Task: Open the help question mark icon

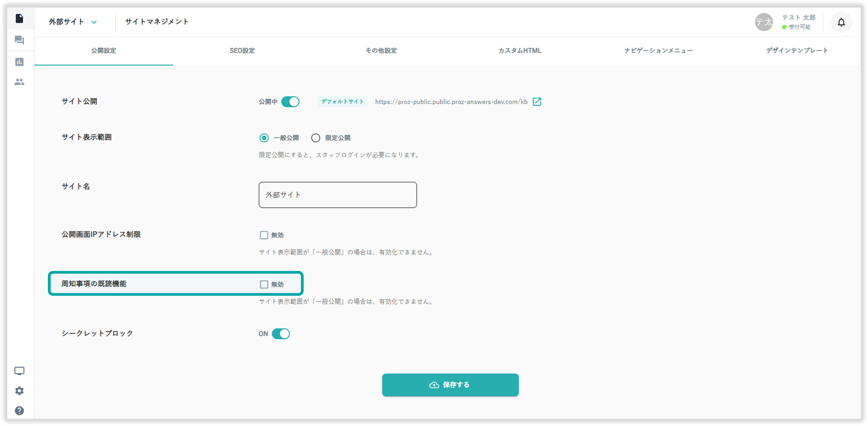Action: tap(19, 410)
